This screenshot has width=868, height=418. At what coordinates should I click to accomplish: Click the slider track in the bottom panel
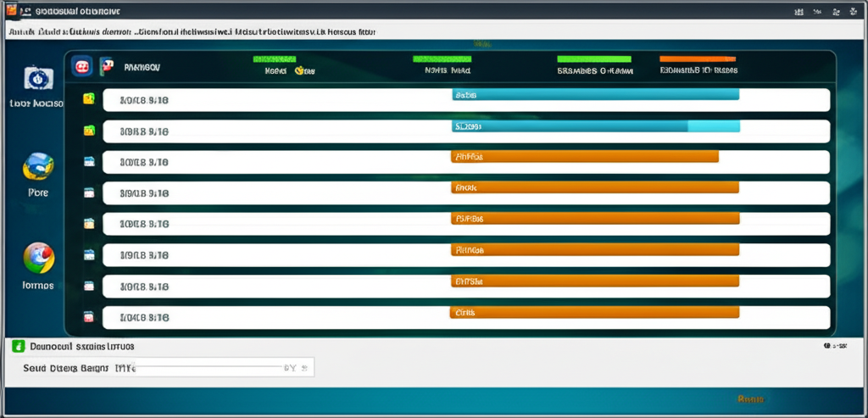pyautogui.click(x=210, y=366)
